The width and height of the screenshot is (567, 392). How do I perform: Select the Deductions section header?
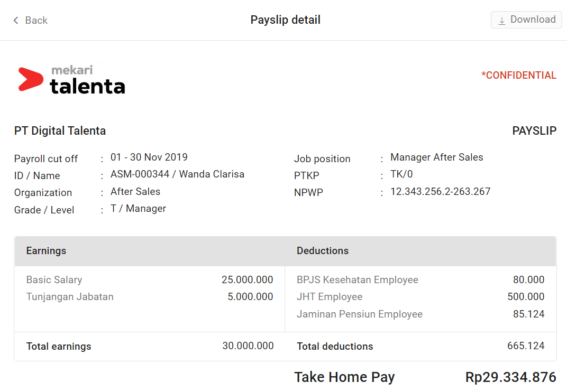[x=323, y=251]
